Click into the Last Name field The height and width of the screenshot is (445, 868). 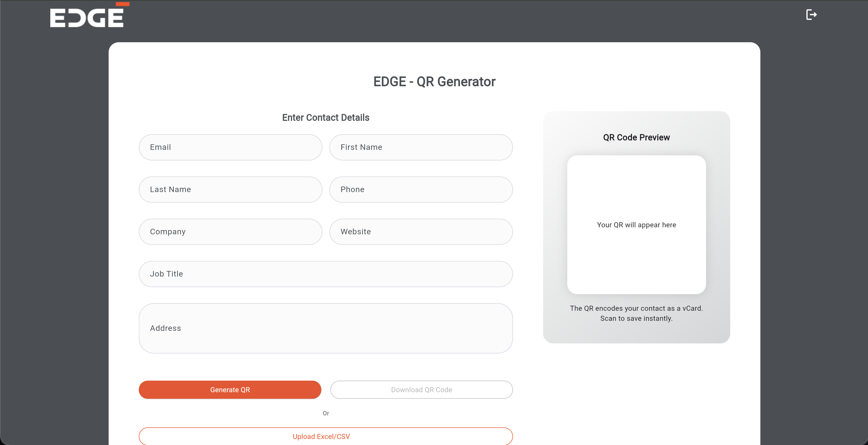point(230,189)
